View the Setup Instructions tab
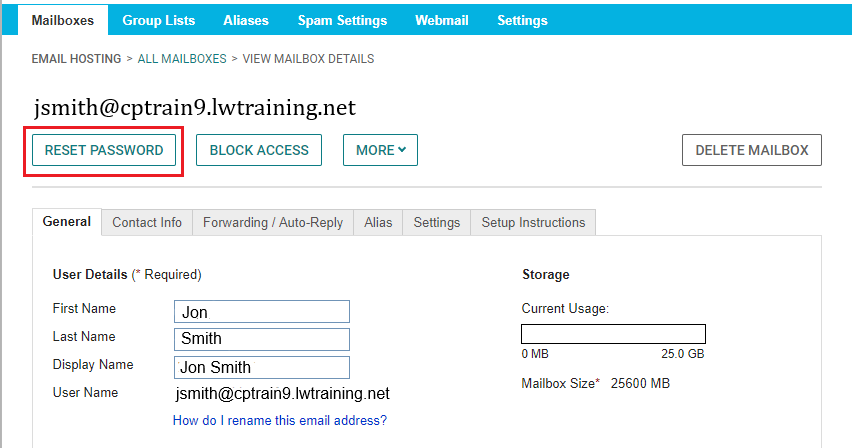 pos(533,222)
